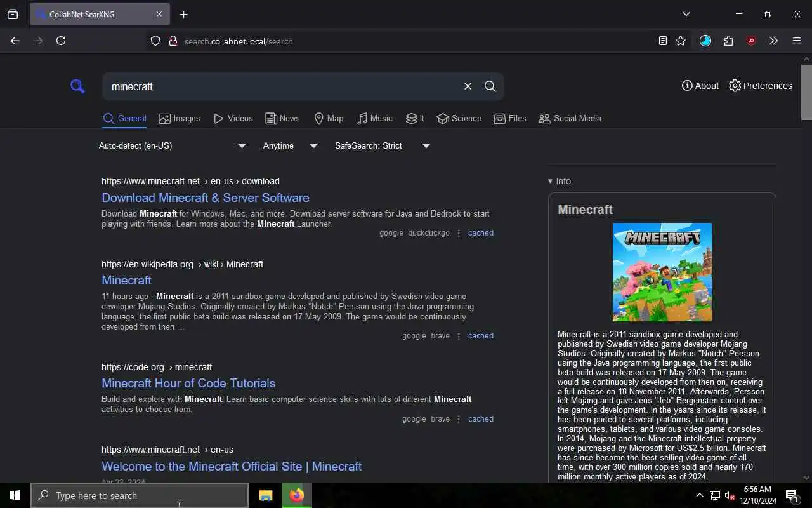The width and height of the screenshot is (812, 508).
Task: Click the Firefox taskbar icon
Action: click(x=296, y=495)
